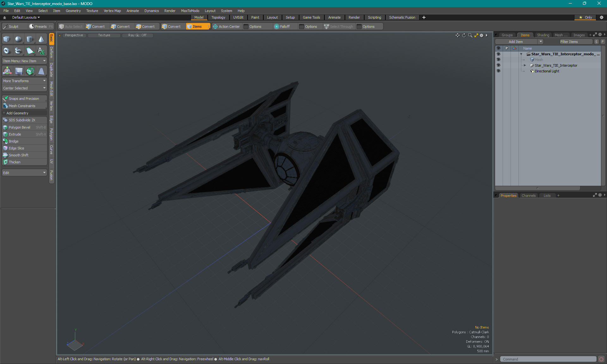Image resolution: width=607 pixels, height=364 pixels.
Task: Open the Default Layouts dropdown
Action: coord(26,17)
